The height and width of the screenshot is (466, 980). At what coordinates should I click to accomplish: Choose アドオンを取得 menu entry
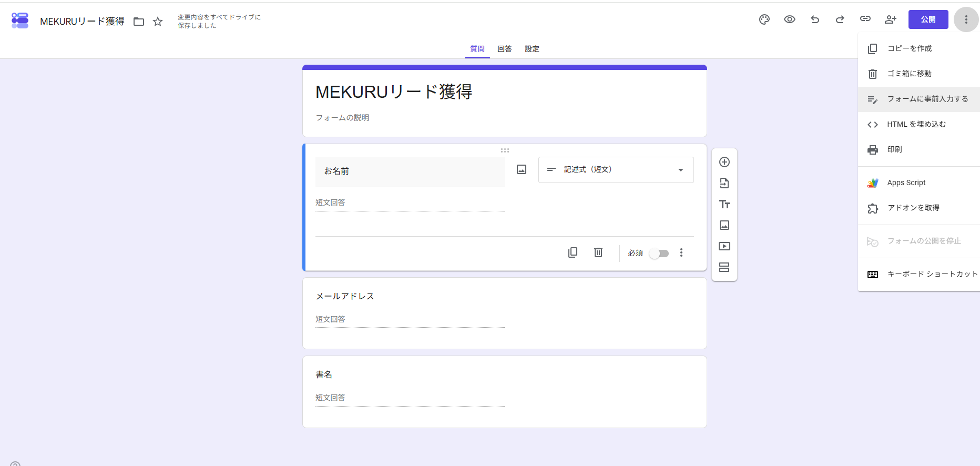(919, 208)
